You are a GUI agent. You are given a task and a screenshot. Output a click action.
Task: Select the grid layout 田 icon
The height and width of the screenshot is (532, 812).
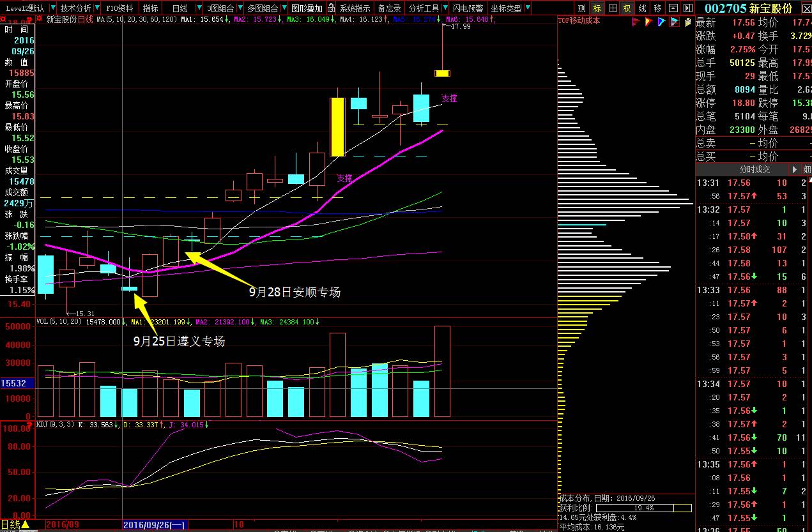click(613, 8)
